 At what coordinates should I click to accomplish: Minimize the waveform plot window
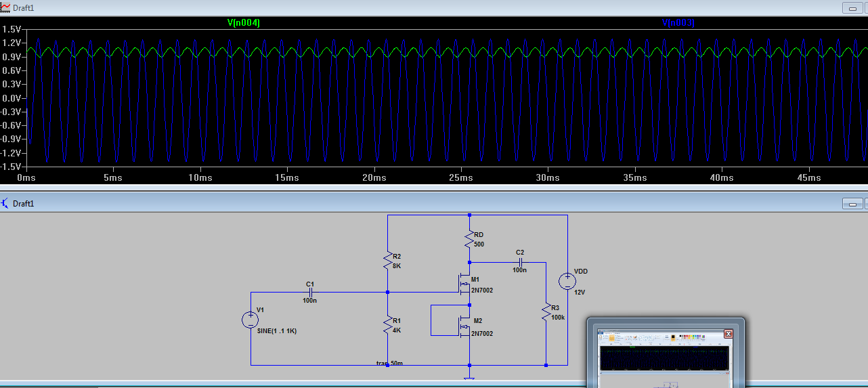852,7
